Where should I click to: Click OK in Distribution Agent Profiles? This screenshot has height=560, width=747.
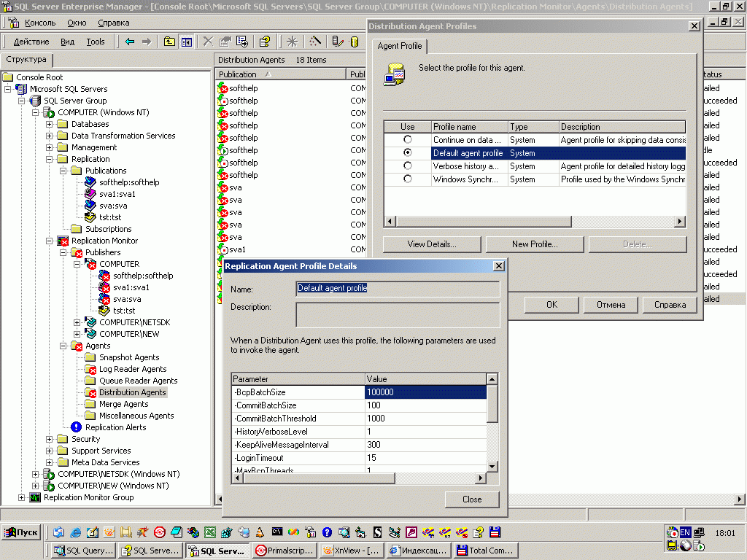pos(551,305)
